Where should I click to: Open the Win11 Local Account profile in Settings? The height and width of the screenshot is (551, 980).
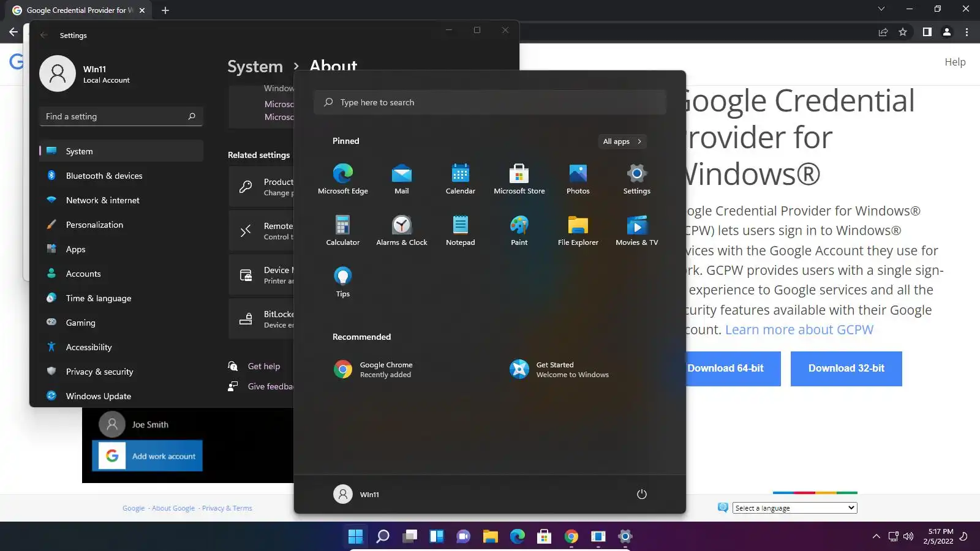tap(86, 73)
